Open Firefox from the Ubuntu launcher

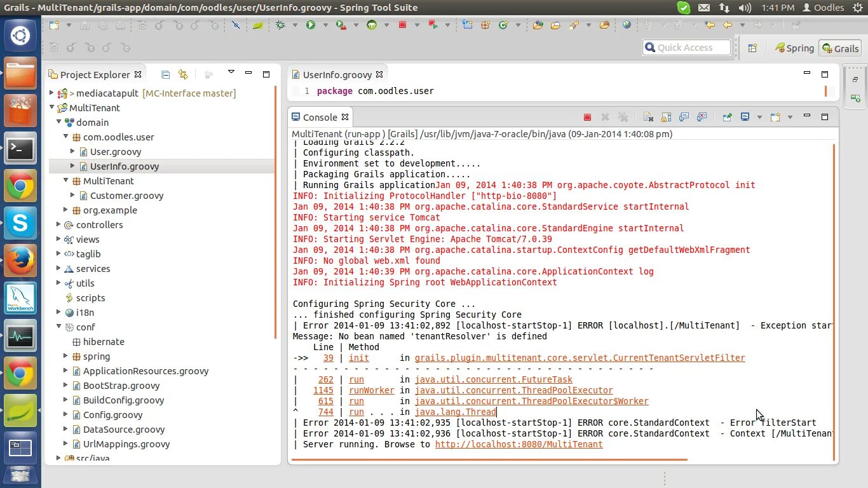point(20,261)
